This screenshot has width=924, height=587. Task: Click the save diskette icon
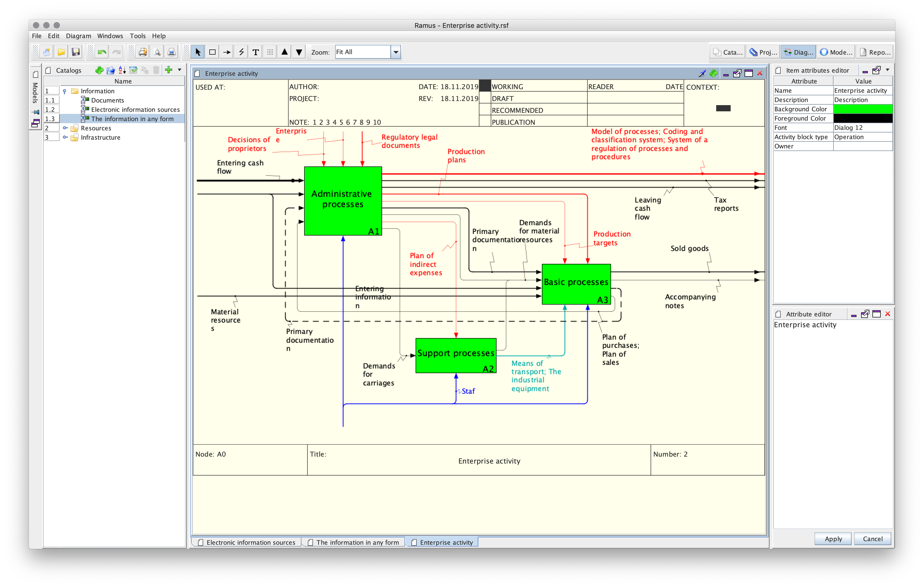tap(76, 52)
